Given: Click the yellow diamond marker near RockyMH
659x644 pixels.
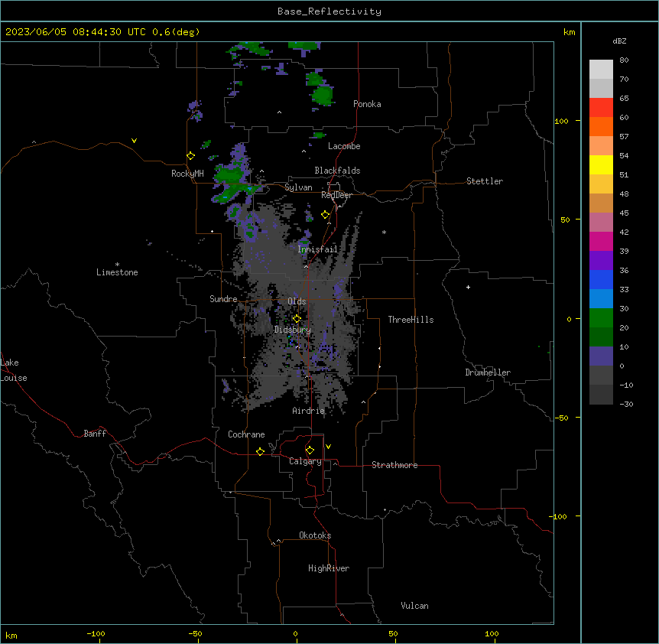Looking at the screenshot, I should [190, 156].
